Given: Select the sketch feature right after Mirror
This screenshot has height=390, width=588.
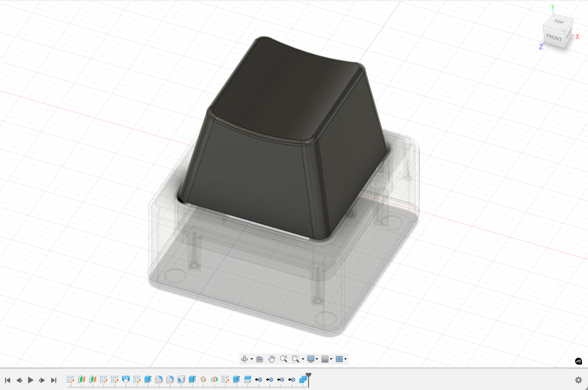Looking at the screenshot, I should [x=225, y=379].
